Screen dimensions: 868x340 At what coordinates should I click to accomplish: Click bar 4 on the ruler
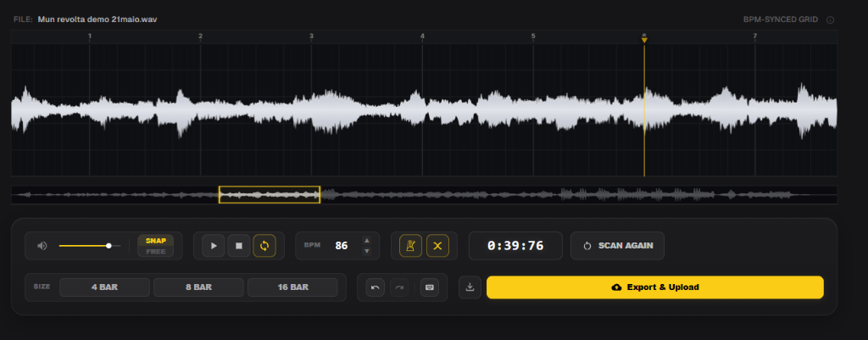coord(422,36)
